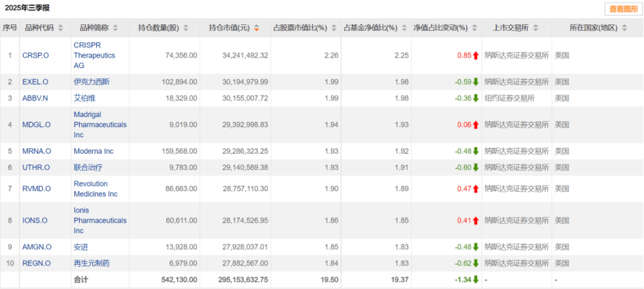The height and width of the screenshot is (289, 644).
Task: Open Madrigal Pharmaceuticals Inc name link
Action: 100,125
